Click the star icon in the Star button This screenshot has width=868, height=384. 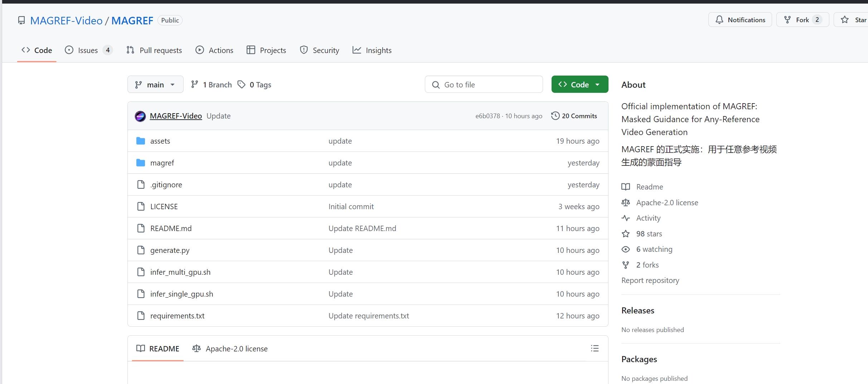tap(845, 20)
